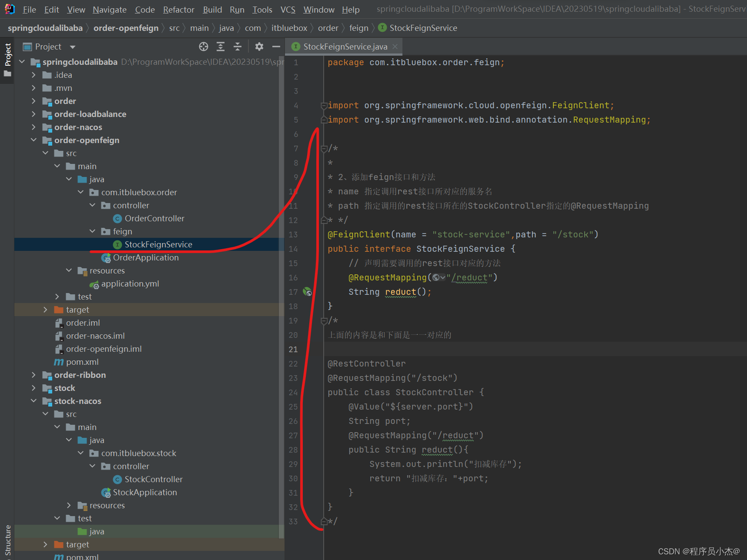Select com.itbluebox.stock package
This screenshot has width=747, height=560.
[139, 453]
